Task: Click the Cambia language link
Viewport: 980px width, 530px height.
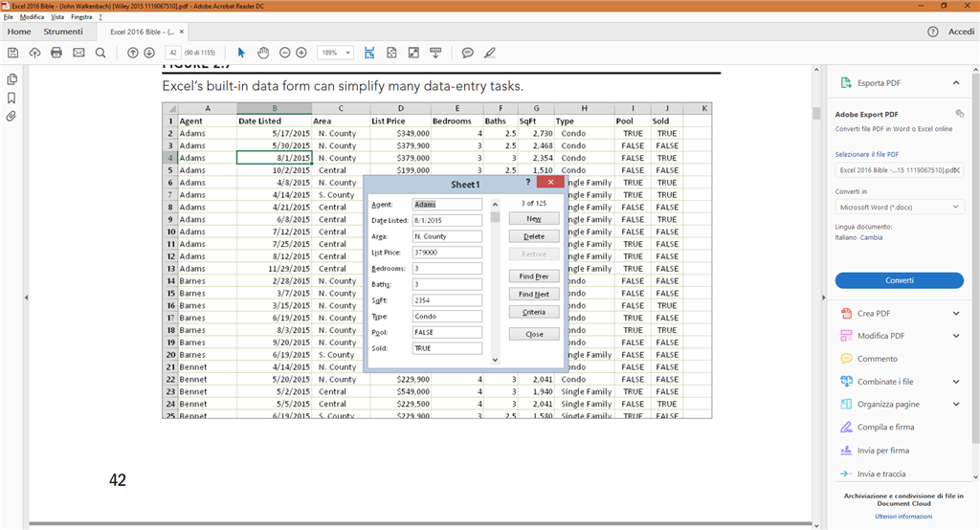Action: click(x=871, y=237)
